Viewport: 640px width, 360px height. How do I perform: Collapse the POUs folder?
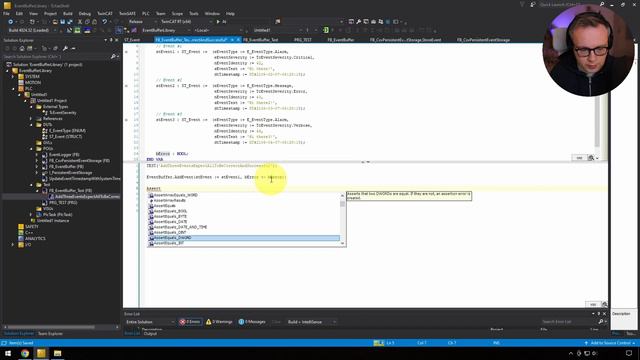[x=31, y=149]
